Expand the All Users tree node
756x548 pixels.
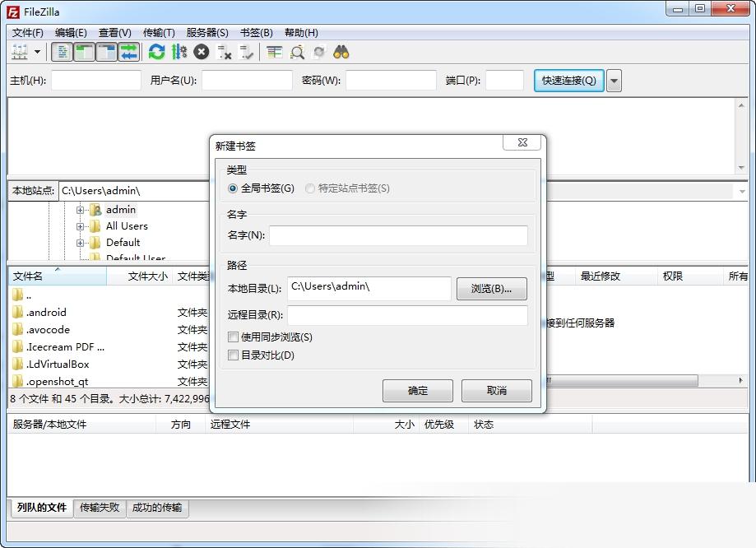[80, 227]
